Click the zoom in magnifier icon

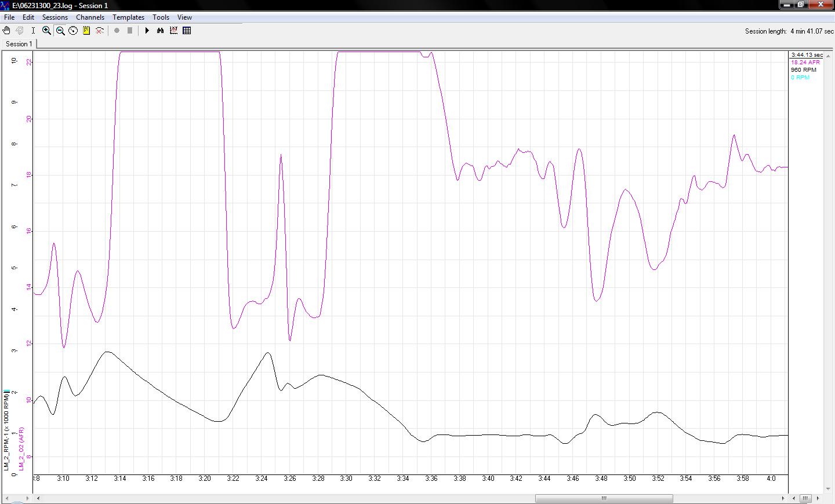(x=46, y=31)
